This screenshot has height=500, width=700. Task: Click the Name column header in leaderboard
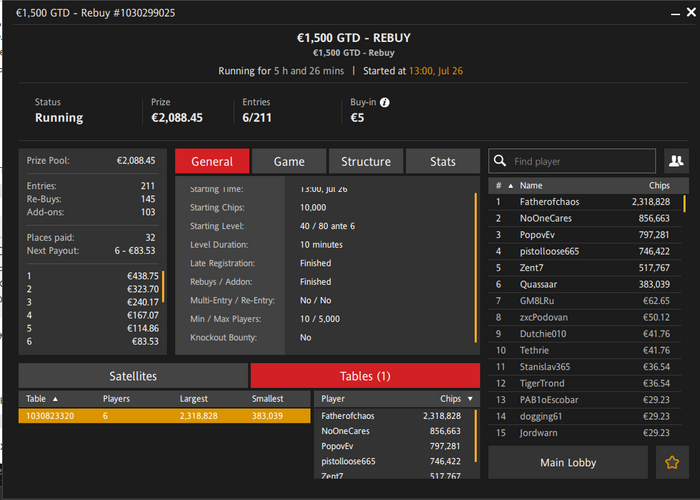coord(531,185)
